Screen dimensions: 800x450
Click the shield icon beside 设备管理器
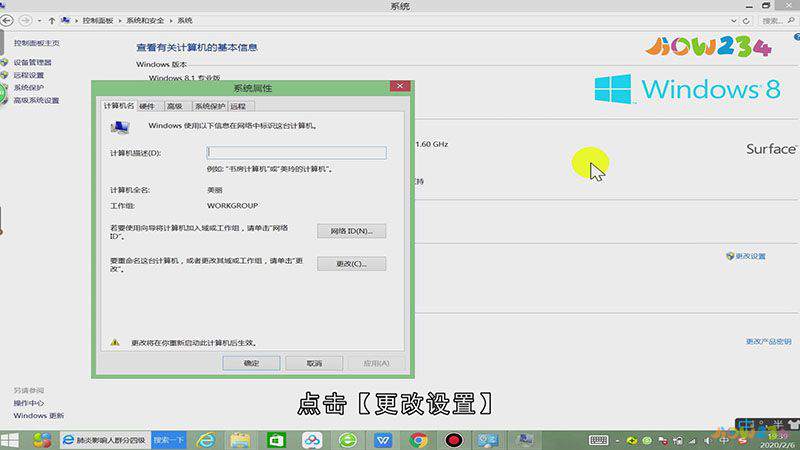click(x=5, y=62)
